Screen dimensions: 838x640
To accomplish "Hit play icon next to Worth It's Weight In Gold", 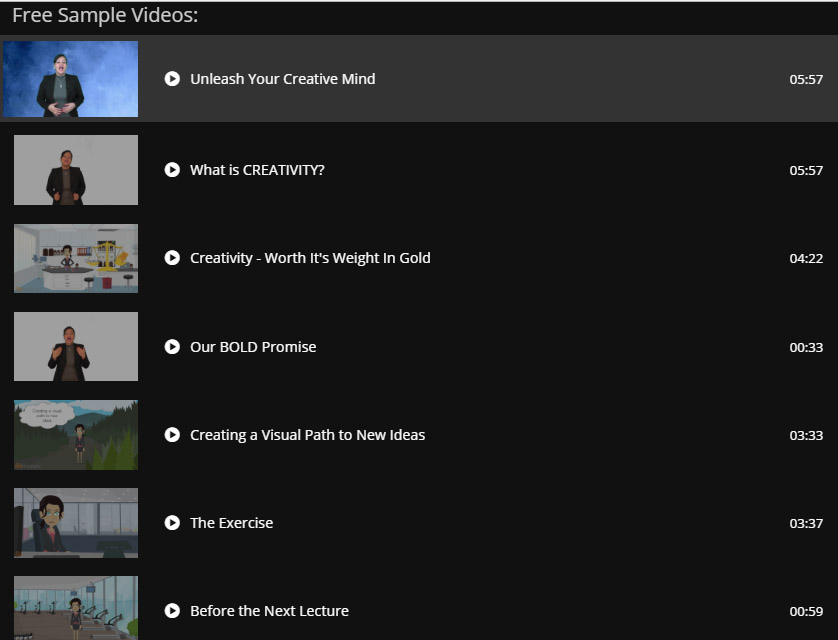I will (x=172, y=258).
